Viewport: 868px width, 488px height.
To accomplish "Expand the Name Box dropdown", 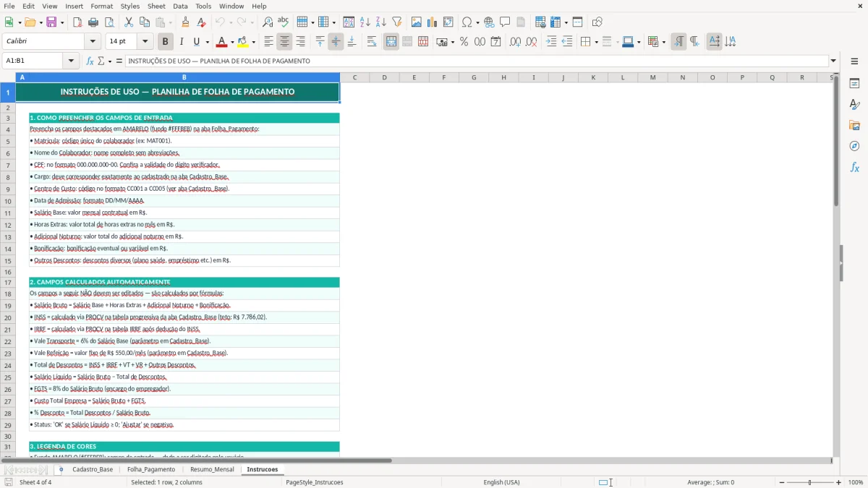I will point(71,61).
